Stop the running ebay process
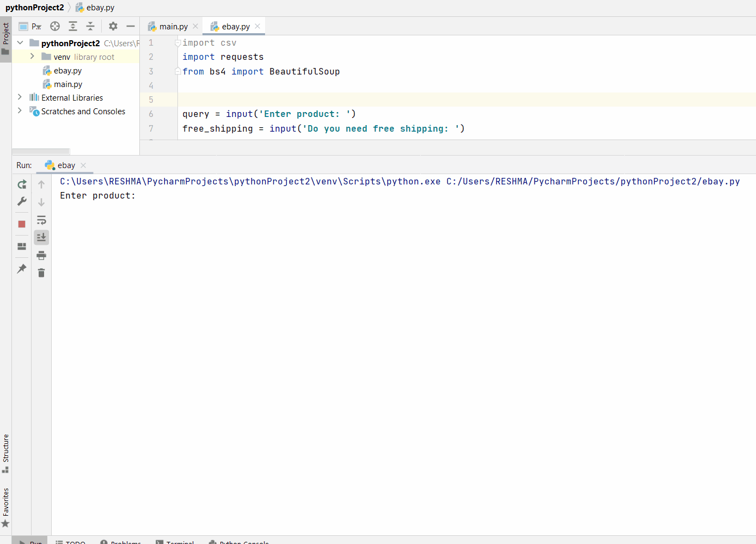Screen dimensions: 756x544 point(21,223)
